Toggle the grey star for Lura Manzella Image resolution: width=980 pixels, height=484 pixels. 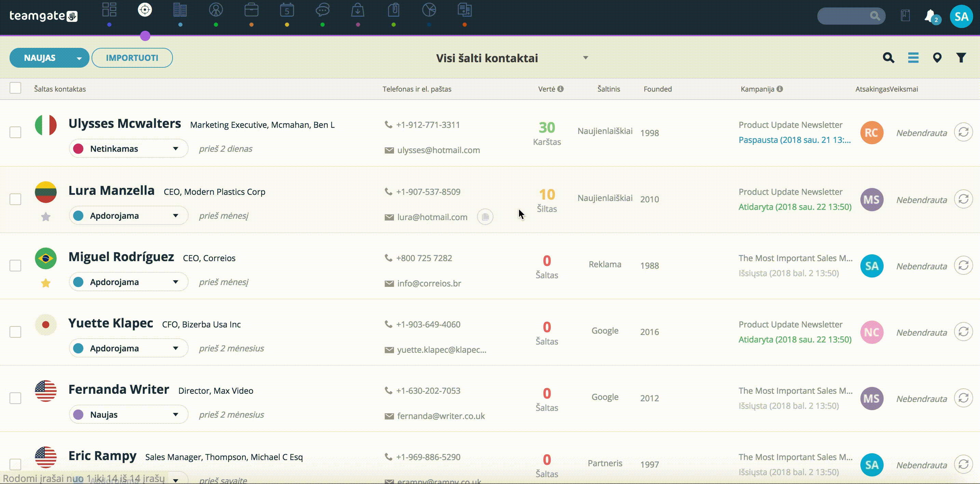coord(46,216)
